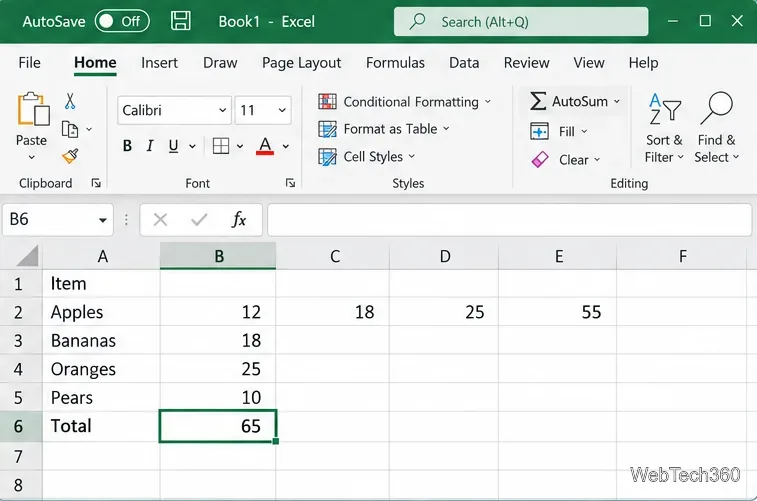Expand the font color picker arrow
Screen dimensions: 757x501
(x=286, y=146)
